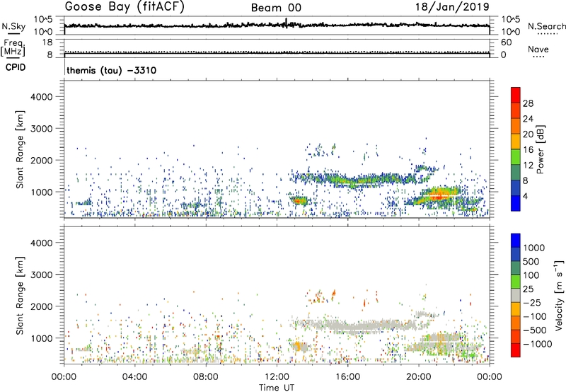Click the "100" label on Velocity colorbar
This screenshot has height=392, width=566.
(x=531, y=275)
